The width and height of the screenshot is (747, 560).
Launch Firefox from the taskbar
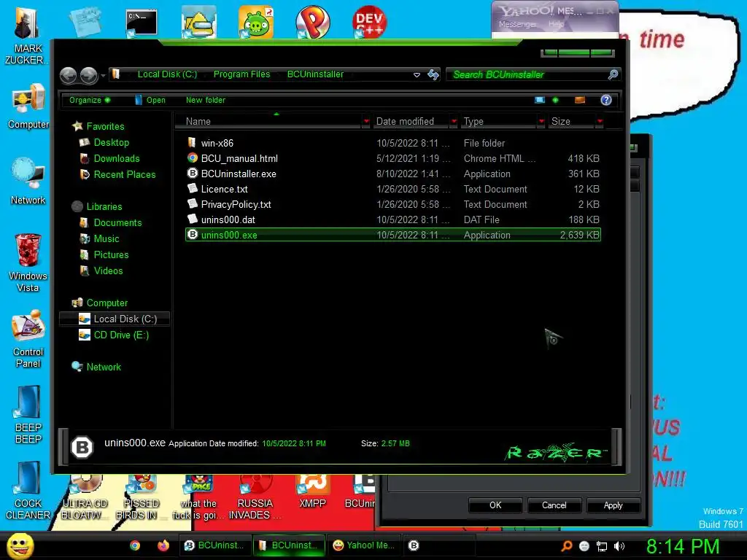click(x=163, y=545)
